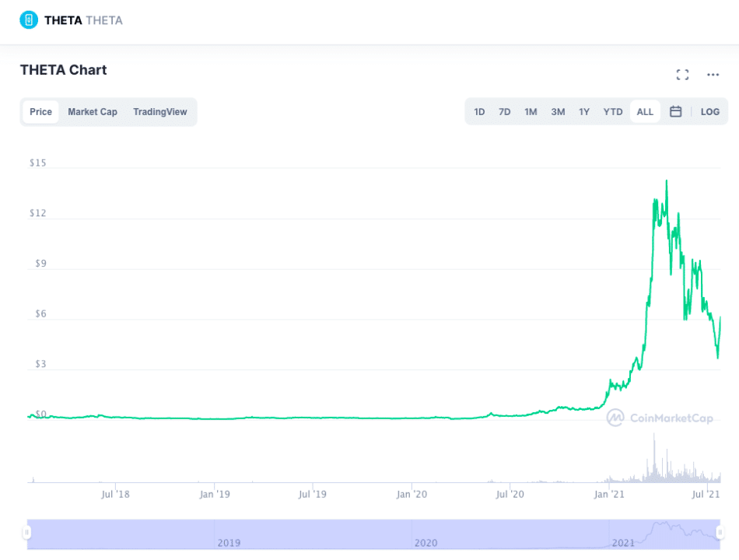The image size is (739, 560).
Task: Click the THETA coin logo icon
Action: [x=29, y=19]
